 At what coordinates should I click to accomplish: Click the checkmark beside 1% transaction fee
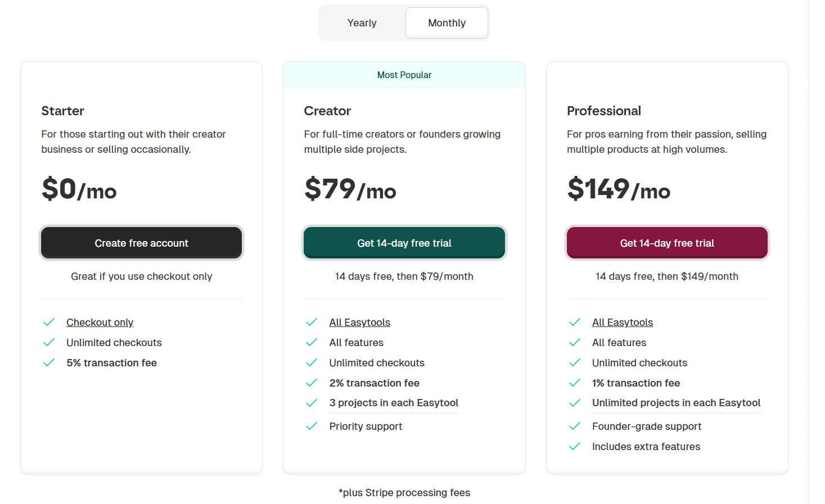pos(574,383)
